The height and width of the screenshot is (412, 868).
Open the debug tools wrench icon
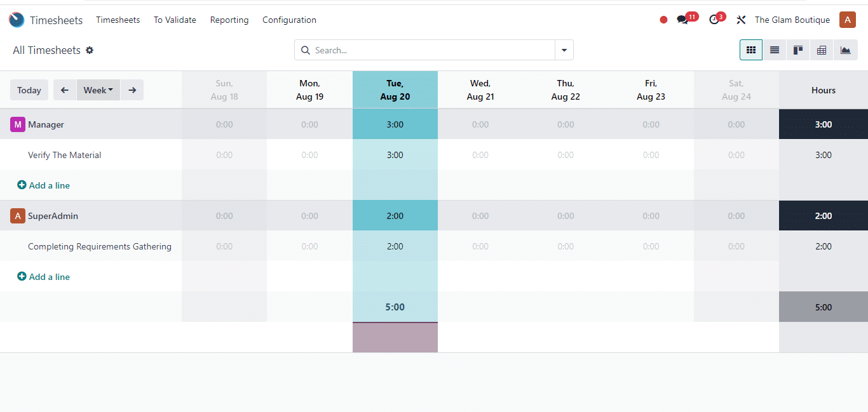[741, 20]
